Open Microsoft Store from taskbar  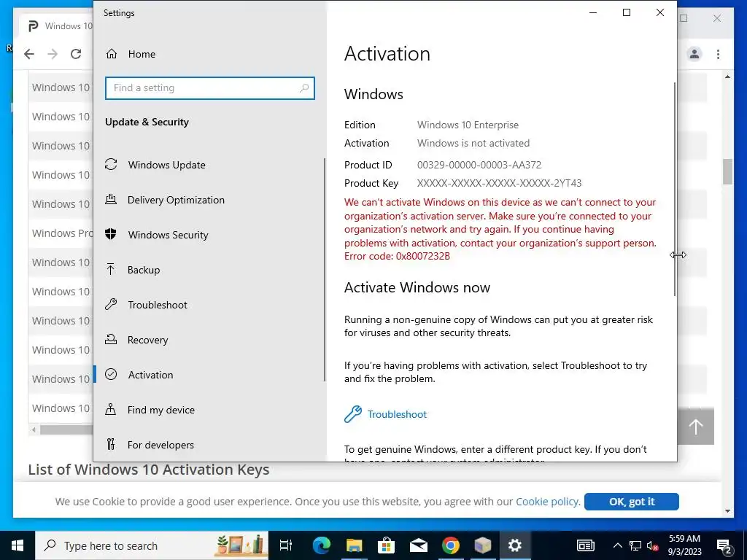coord(387,545)
